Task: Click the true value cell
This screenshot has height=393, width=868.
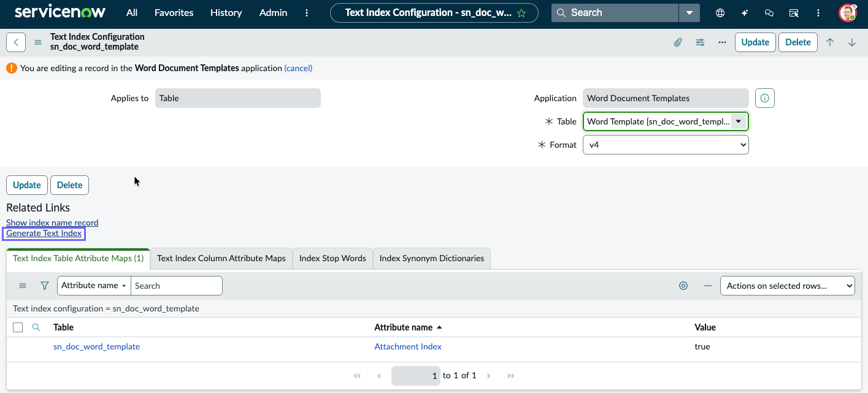Action: pos(702,346)
